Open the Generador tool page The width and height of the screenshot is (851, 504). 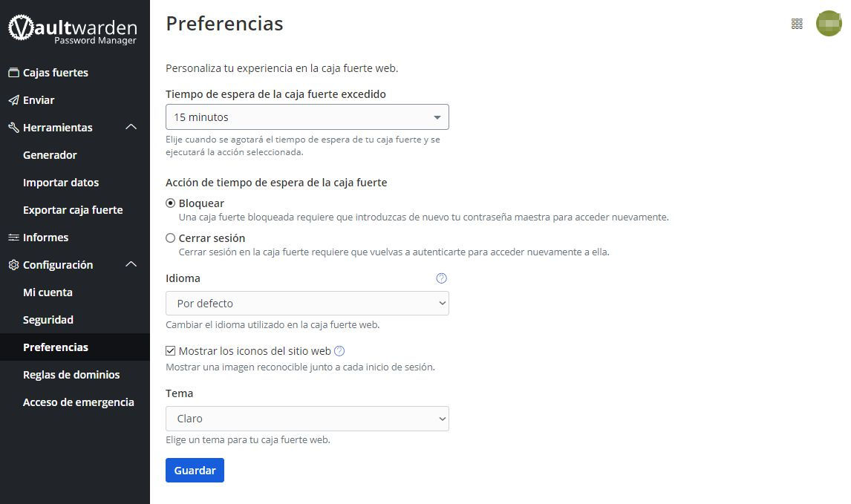tap(50, 155)
